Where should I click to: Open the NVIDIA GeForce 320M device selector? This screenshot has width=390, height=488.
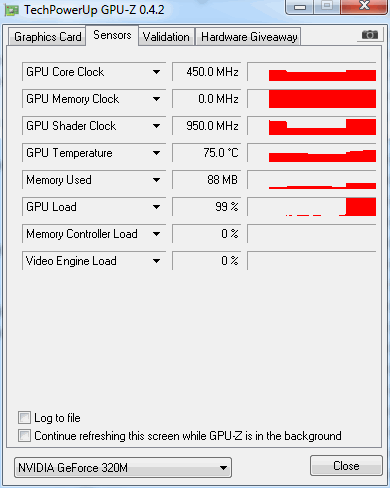(123, 467)
